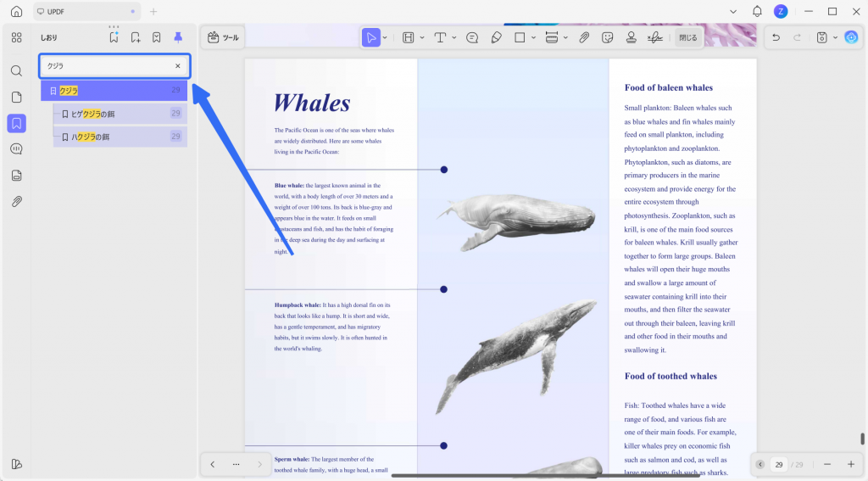This screenshot has height=481, width=868.
Task: Open the attachments panel paperclip icon
Action: point(17,201)
